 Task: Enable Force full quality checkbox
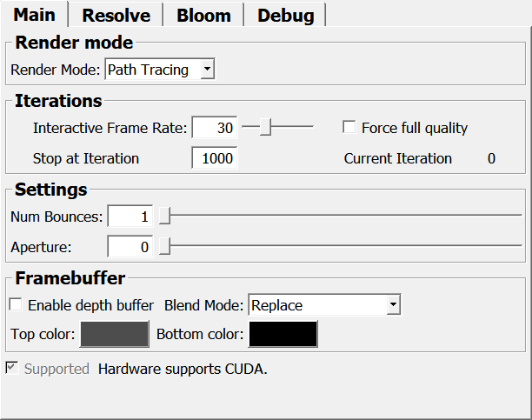click(349, 128)
